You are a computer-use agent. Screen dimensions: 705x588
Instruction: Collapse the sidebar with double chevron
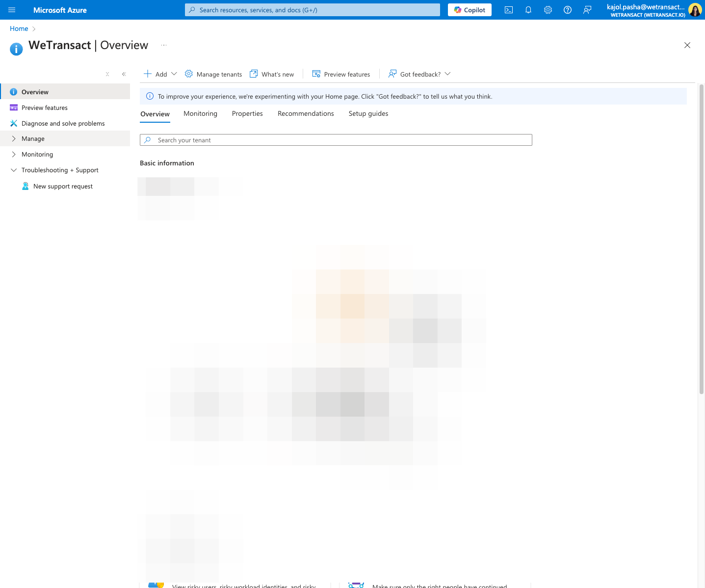coord(124,74)
